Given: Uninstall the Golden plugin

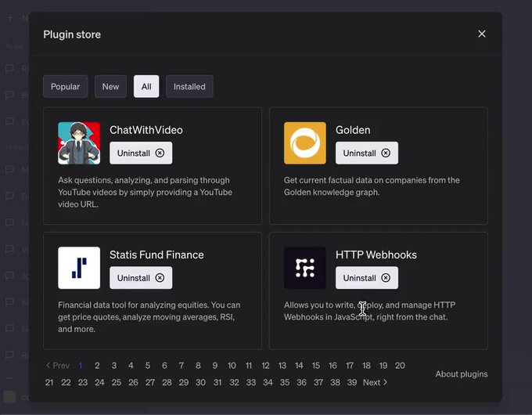Looking at the screenshot, I should (367, 153).
